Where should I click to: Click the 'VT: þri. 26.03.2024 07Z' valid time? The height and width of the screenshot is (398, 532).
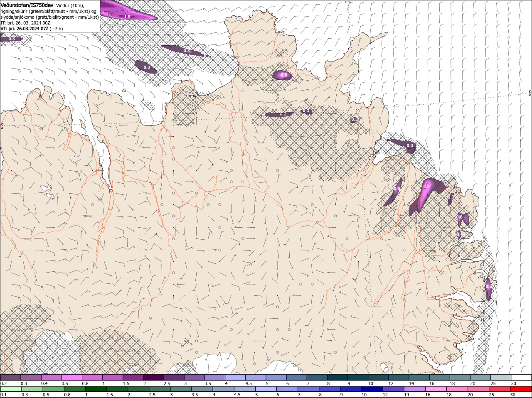click(25, 29)
